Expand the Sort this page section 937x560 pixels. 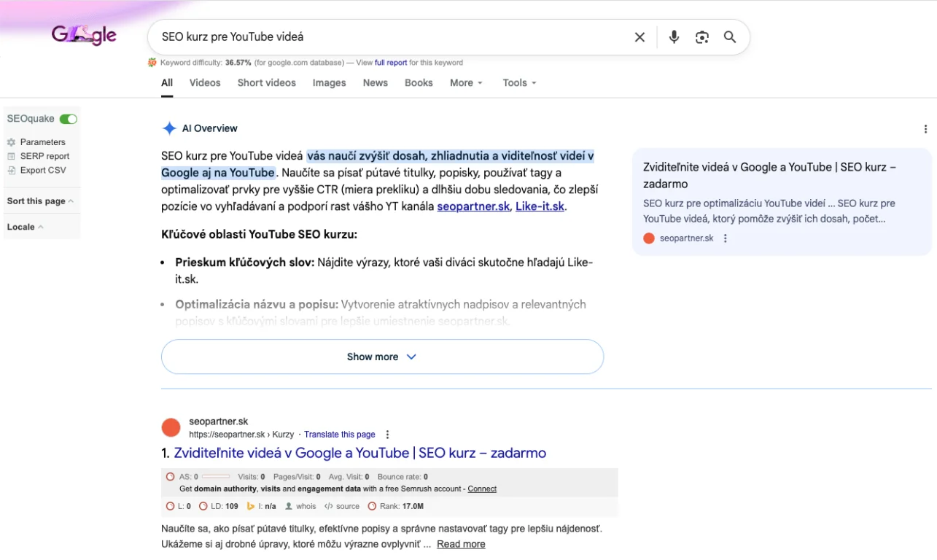click(40, 201)
